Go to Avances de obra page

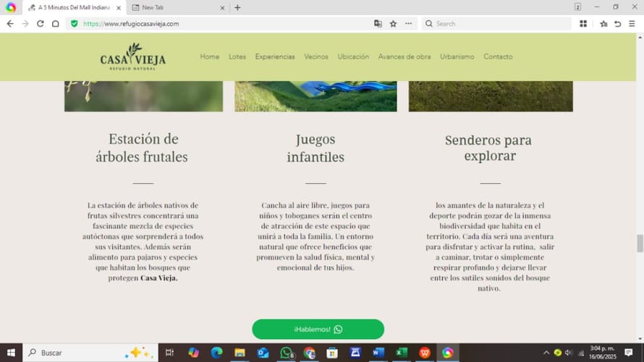pos(404,56)
